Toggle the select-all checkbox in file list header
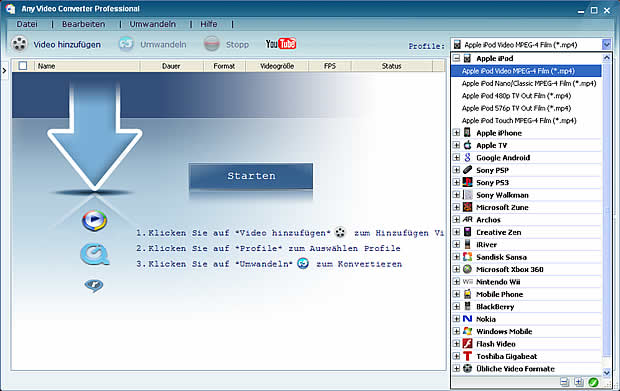Viewport: 620px width, 391px height. tap(23, 66)
